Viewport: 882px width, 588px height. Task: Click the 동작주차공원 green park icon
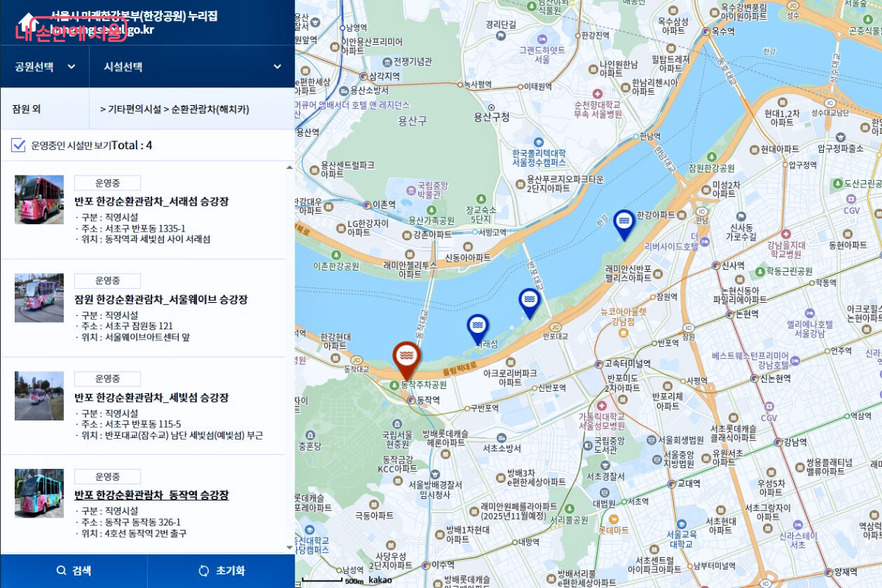pyautogui.click(x=395, y=385)
